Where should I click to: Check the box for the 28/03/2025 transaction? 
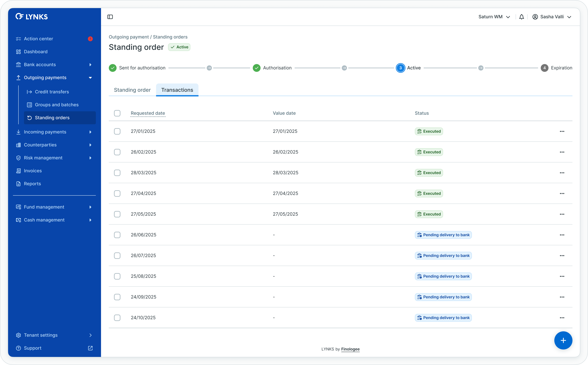(117, 173)
